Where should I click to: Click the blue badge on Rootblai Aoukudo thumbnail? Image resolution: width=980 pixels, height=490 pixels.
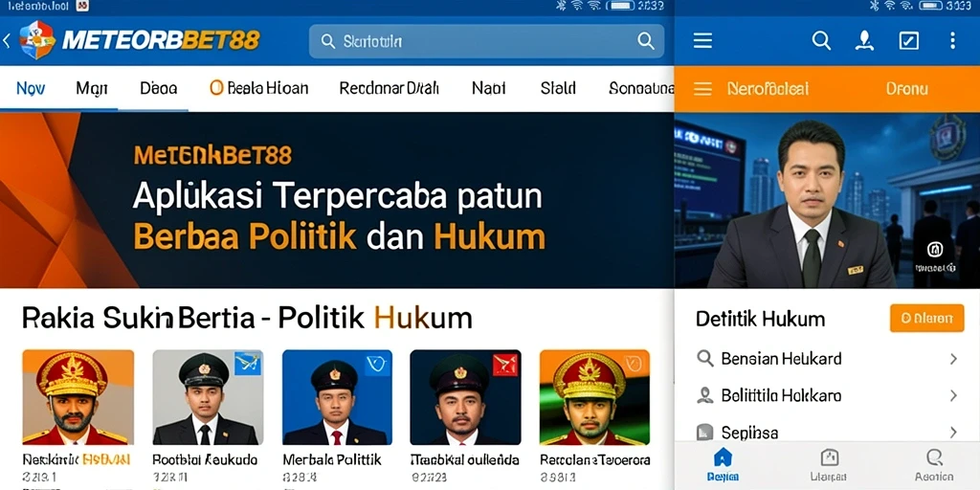[x=248, y=364]
